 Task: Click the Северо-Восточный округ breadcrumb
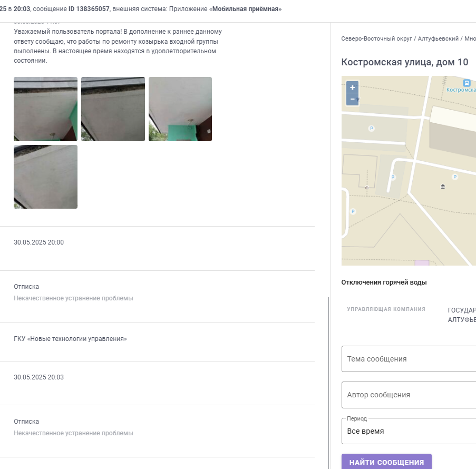pyautogui.click(x=376, y=38)
